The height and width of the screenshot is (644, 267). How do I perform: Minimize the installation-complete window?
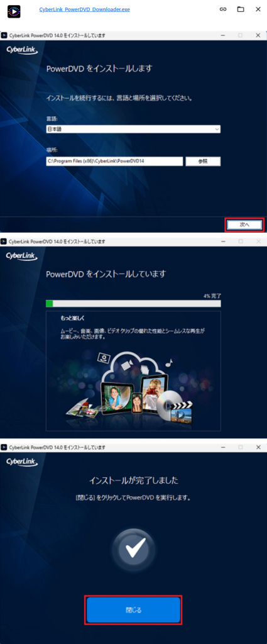coord(222,447)
